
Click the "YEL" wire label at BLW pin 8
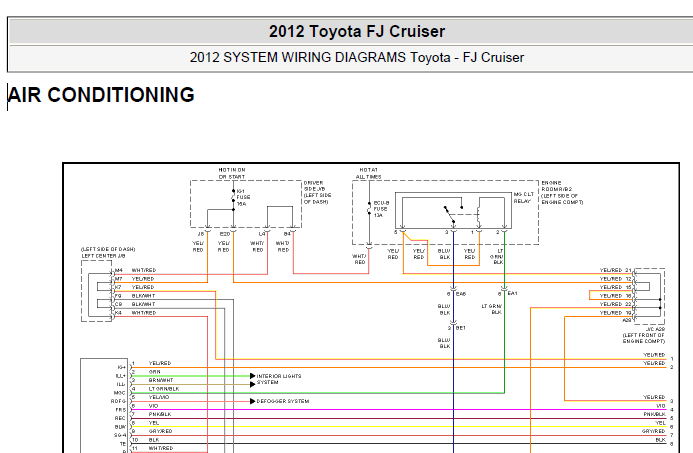[154, 423]
